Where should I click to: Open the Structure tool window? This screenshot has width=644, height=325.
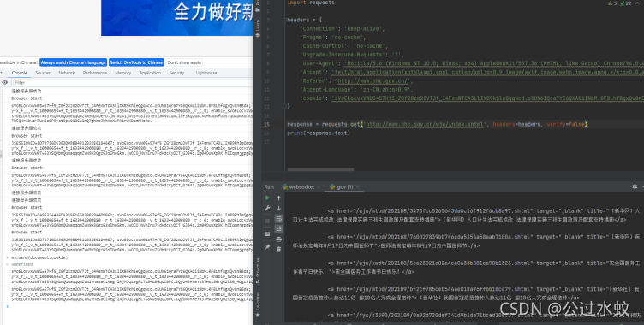tap(258, 270)
